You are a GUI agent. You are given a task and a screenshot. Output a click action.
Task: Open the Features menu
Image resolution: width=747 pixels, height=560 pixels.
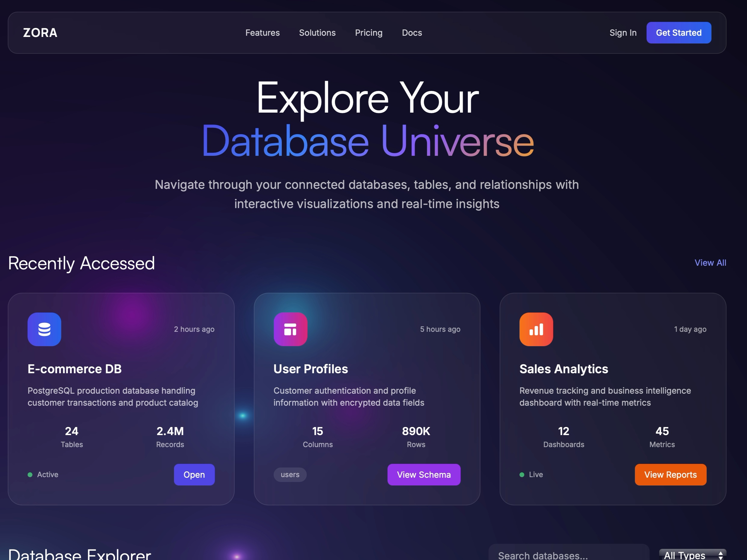click(262, 32)
